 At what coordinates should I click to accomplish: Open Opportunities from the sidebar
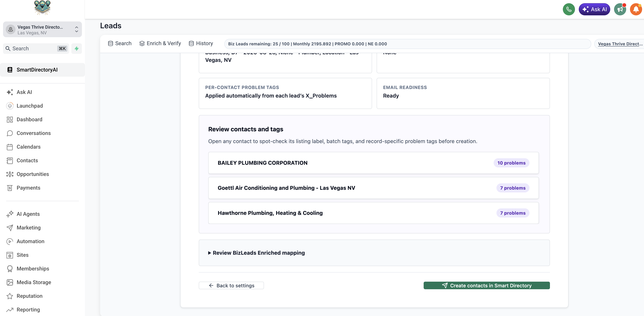coord(33,174)
